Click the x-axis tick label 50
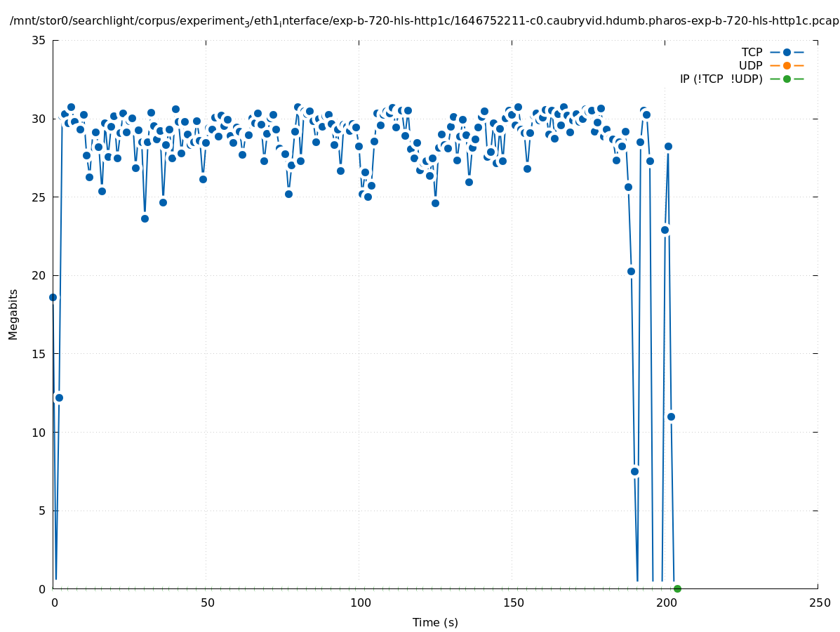The width and height of the screenshot is (840, 632). 207,603
